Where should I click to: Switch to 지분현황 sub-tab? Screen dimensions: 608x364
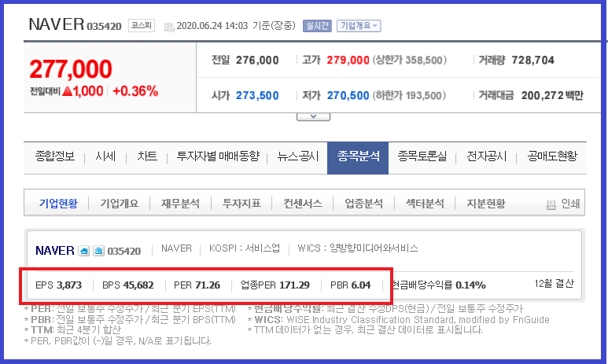point(486,204)
